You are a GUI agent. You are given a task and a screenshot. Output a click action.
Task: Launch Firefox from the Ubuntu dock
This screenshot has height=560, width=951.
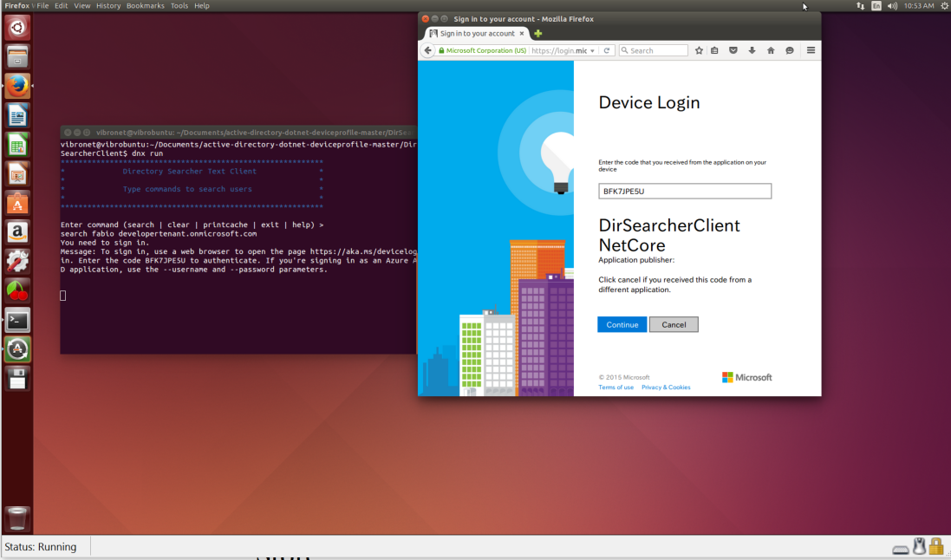coord(17,86)
